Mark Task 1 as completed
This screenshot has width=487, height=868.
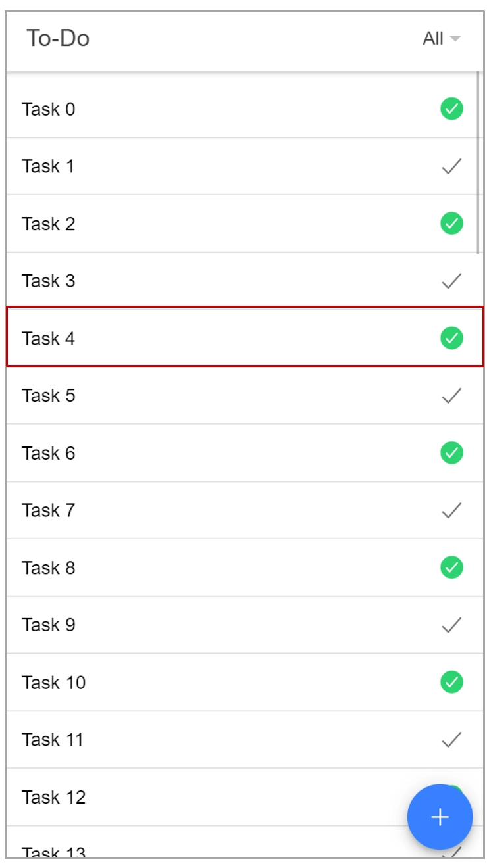[451, 166]
